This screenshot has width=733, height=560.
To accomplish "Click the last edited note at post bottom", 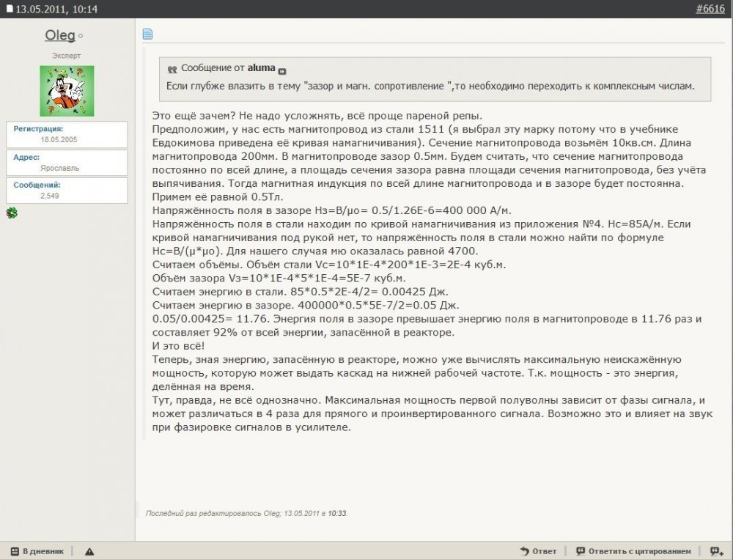I will tap(246, 513).
